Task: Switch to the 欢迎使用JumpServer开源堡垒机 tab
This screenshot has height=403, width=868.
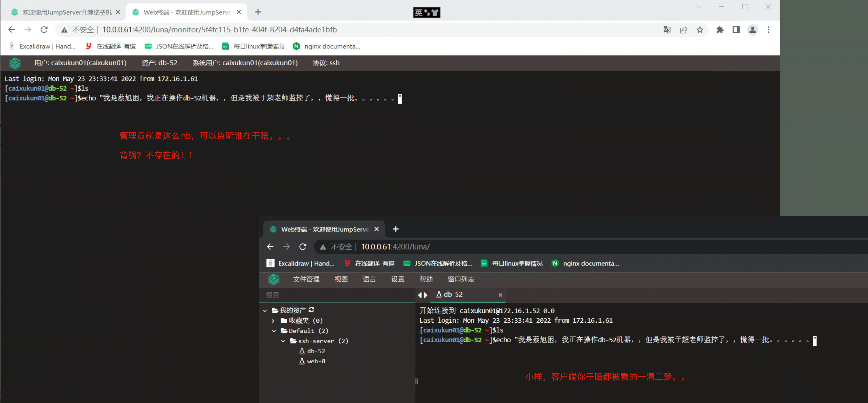Action: (x=62, y=12)
